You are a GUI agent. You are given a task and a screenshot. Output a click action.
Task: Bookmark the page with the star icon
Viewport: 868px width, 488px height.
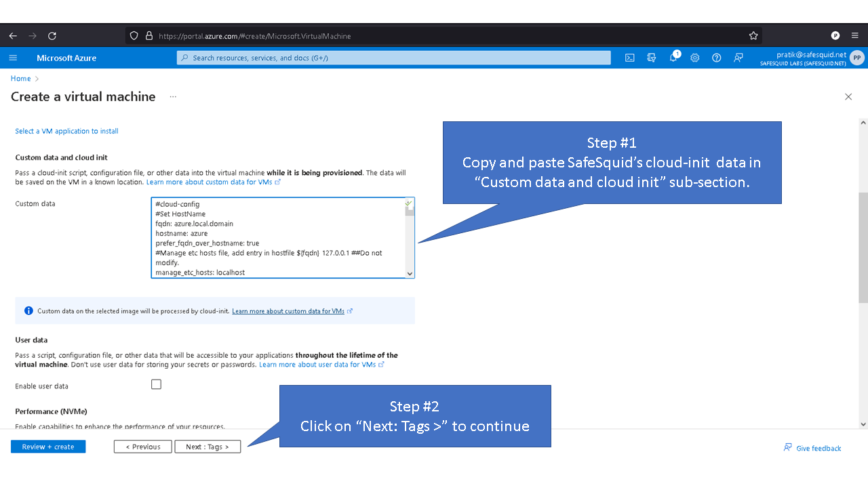(753, 36)
